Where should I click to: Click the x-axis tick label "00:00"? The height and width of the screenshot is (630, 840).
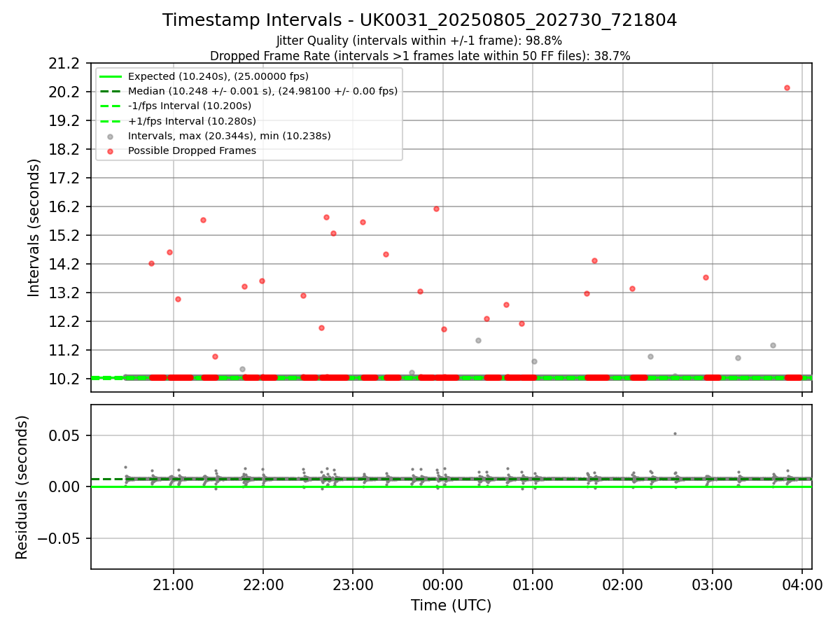(x=443, y=585)
